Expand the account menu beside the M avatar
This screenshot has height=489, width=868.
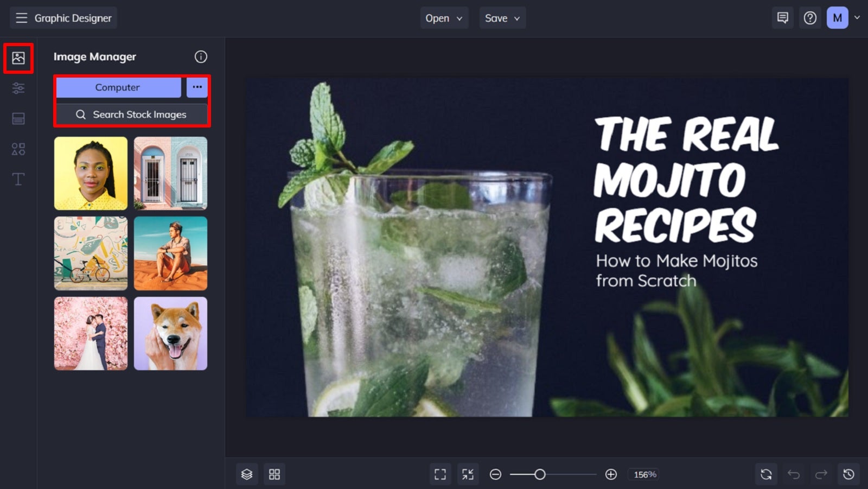pos(857,17)
